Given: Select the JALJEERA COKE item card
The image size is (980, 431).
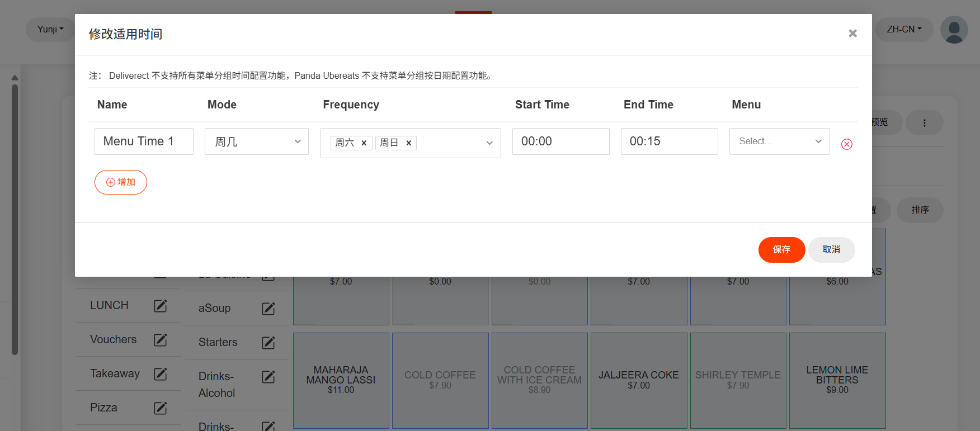Looking at the screenshot, I should 639,381.
